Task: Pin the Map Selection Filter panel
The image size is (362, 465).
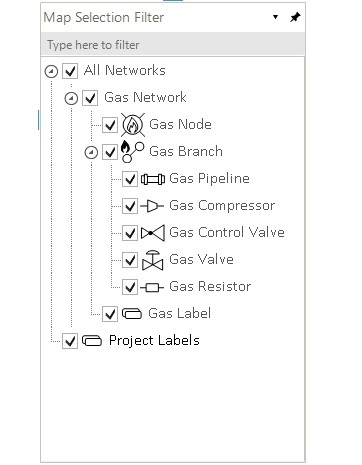Action: tap(295, 17)
